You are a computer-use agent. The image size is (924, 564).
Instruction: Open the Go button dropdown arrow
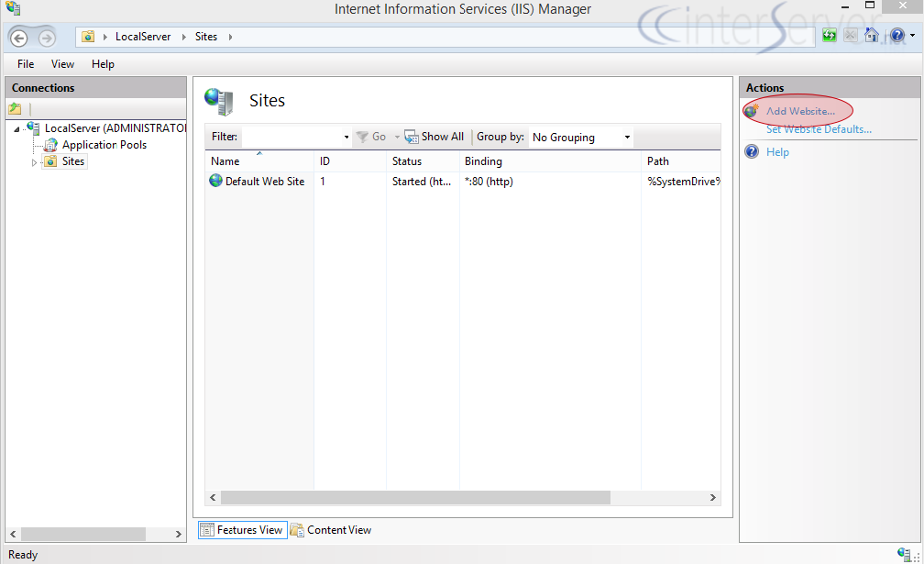[397, 138]
